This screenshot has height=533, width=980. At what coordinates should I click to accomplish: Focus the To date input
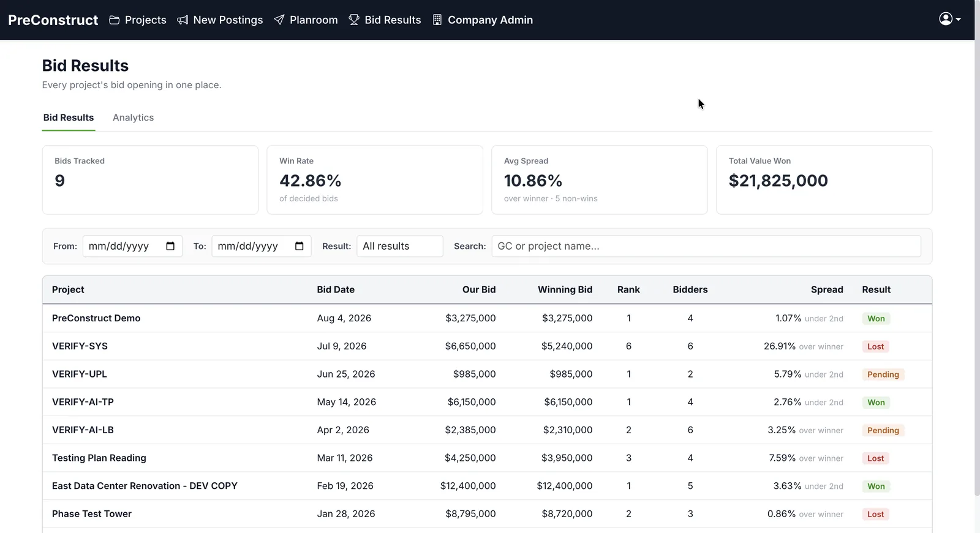(262, 246)
